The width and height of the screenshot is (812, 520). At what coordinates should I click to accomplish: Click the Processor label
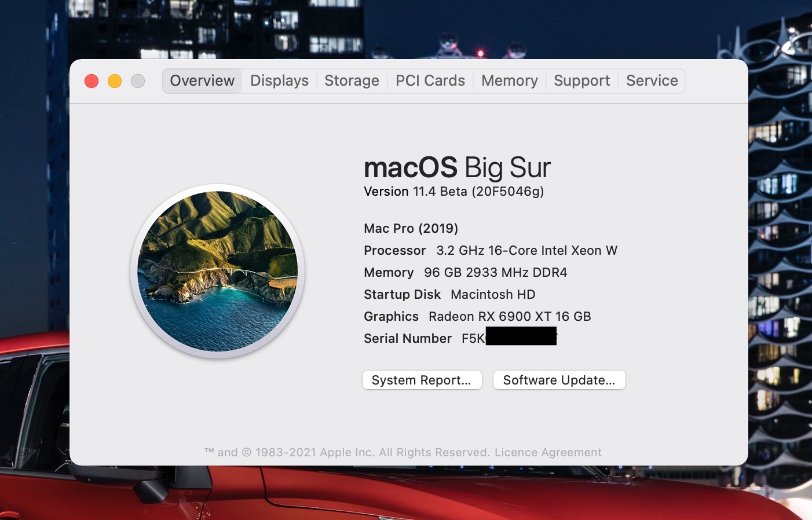(x=395, y=250)
